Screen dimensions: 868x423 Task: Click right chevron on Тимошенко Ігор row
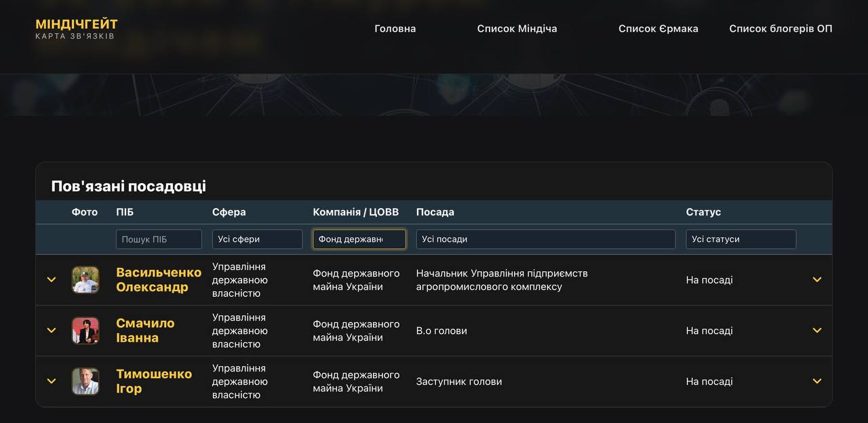[x=817, y=382]
